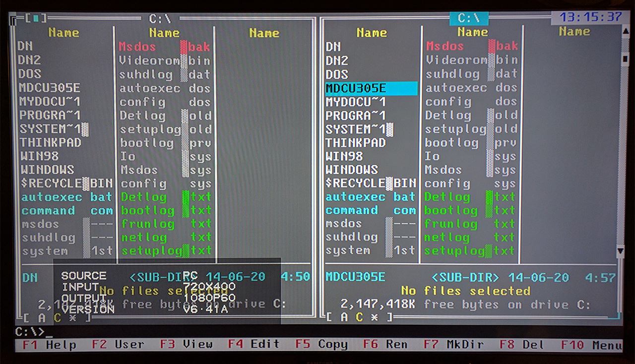Click F10 Menu in the function key bar
Viewport: 635px width, 364px height.
(x=591, y=345)
